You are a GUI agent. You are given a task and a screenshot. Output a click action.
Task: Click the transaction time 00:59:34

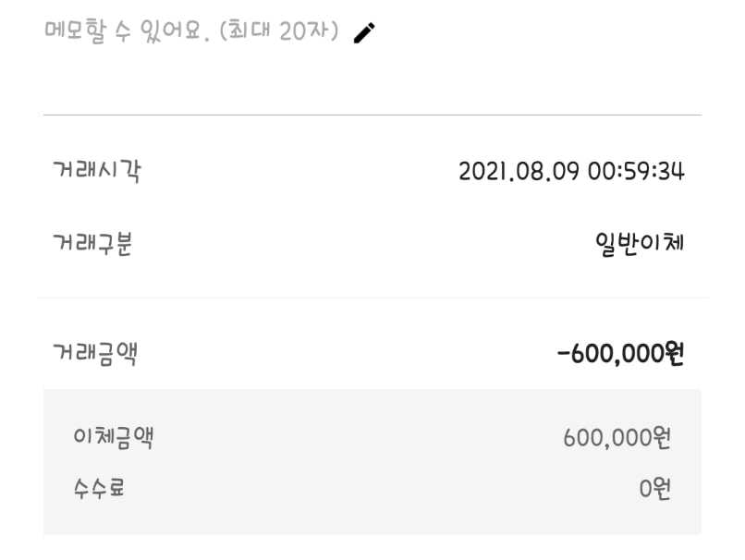pos(636,171)
